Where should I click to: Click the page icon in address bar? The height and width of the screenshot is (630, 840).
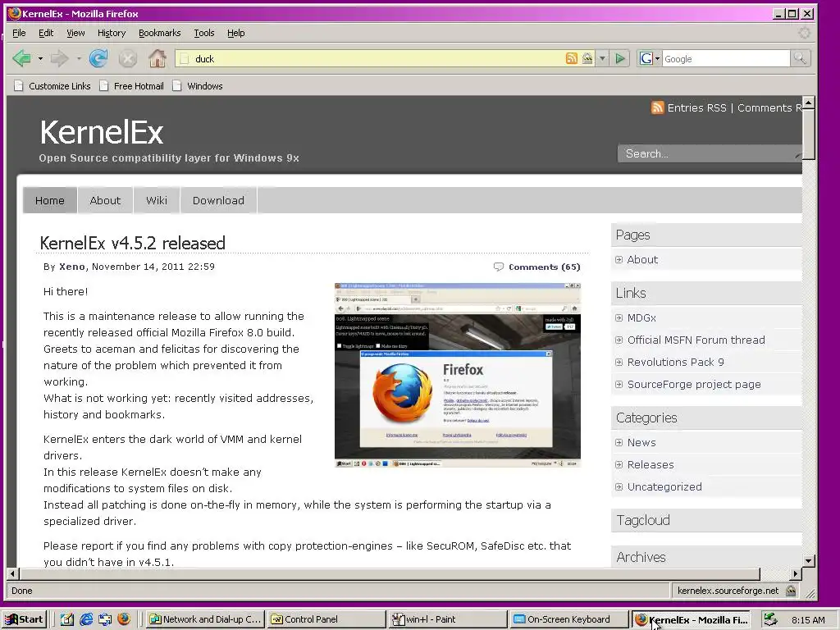[x=185, y=59]
